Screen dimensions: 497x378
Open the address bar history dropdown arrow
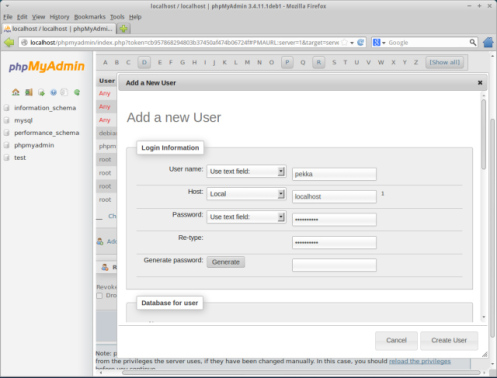pyautogui.click(x=352, y=43)
